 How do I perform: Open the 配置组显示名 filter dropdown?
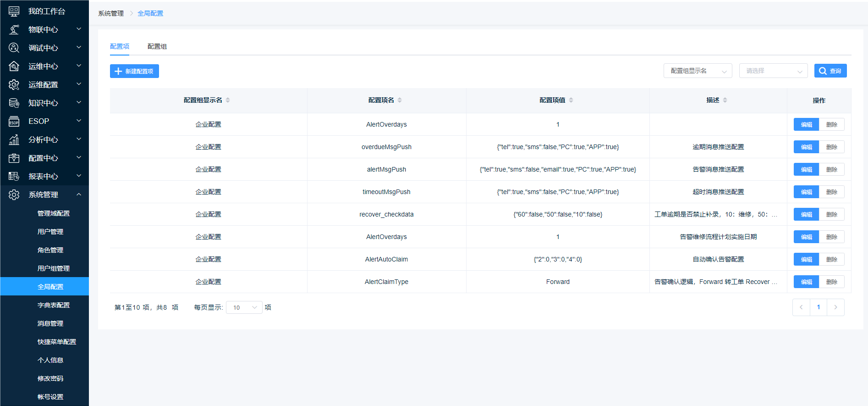(x=698, y=71)
